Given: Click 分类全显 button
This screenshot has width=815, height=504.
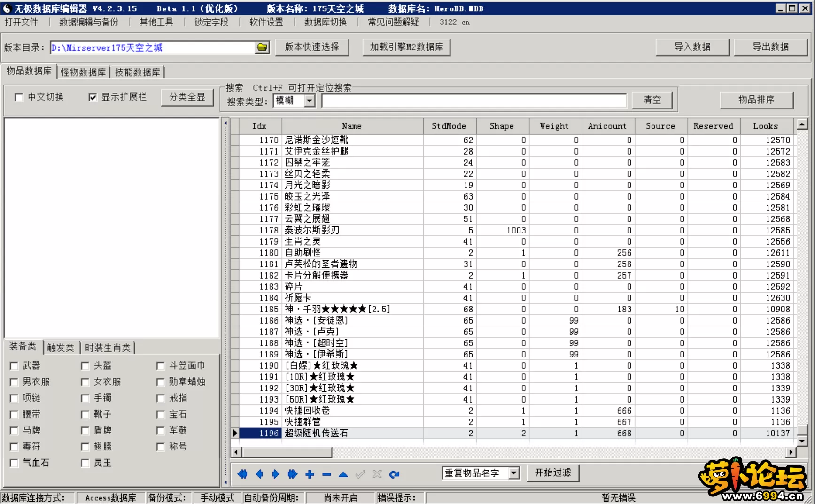Looking at the screenshot, I should click(x=187, y=97).
